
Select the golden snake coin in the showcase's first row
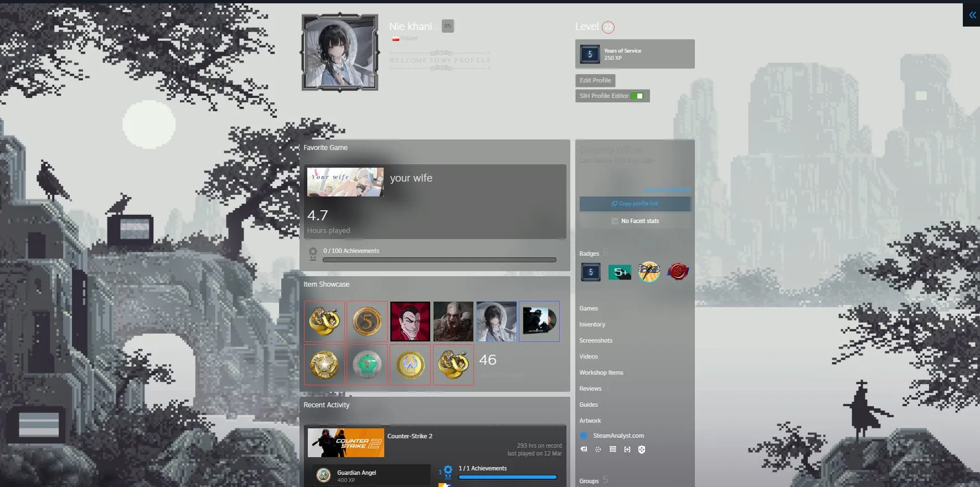[x=324, y=322]
